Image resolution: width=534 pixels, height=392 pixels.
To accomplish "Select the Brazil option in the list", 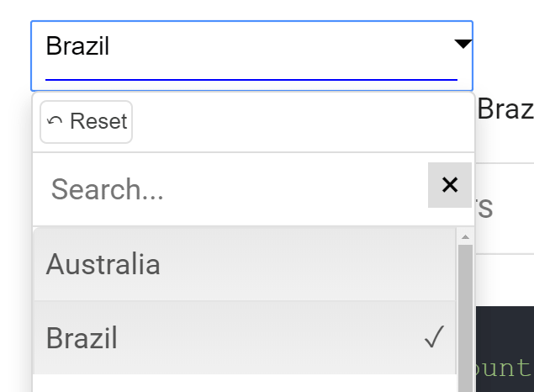I will click(82, 338).
